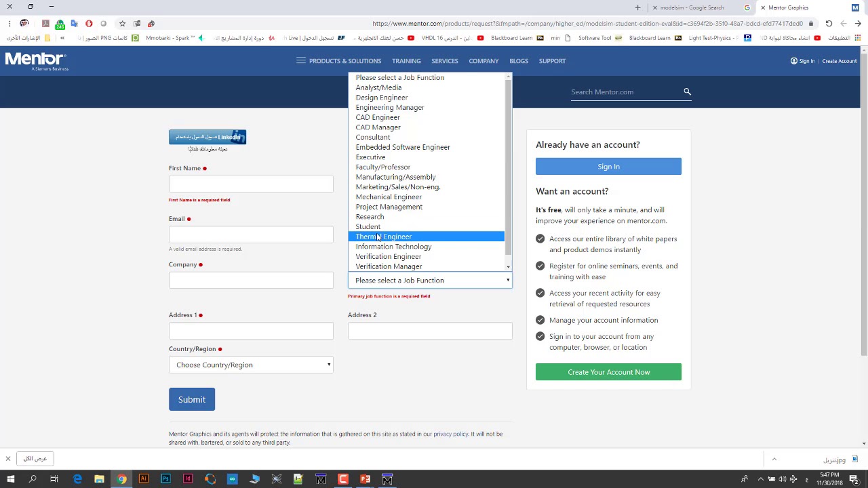Click the search magnifier icon
Image resolution: width=868 pixels, height=488 pixels.
click(x=687, y=91)
